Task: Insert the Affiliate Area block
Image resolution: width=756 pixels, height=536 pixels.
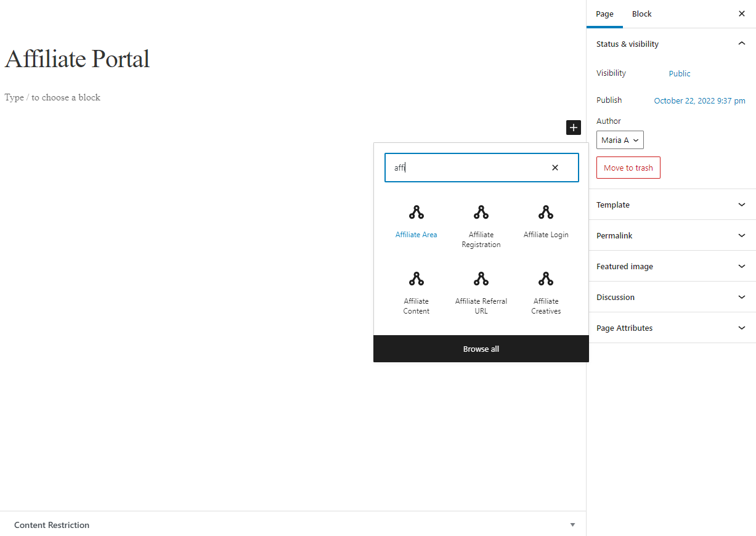Action: pyautogui.click(x=417, y=222)
